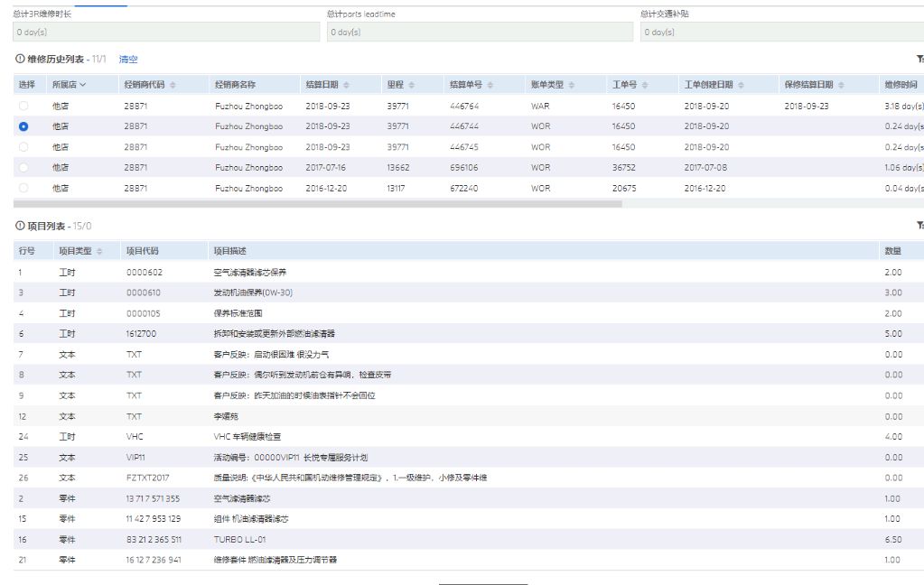Click TURBO LL-01 description

(x=240, y=540)
